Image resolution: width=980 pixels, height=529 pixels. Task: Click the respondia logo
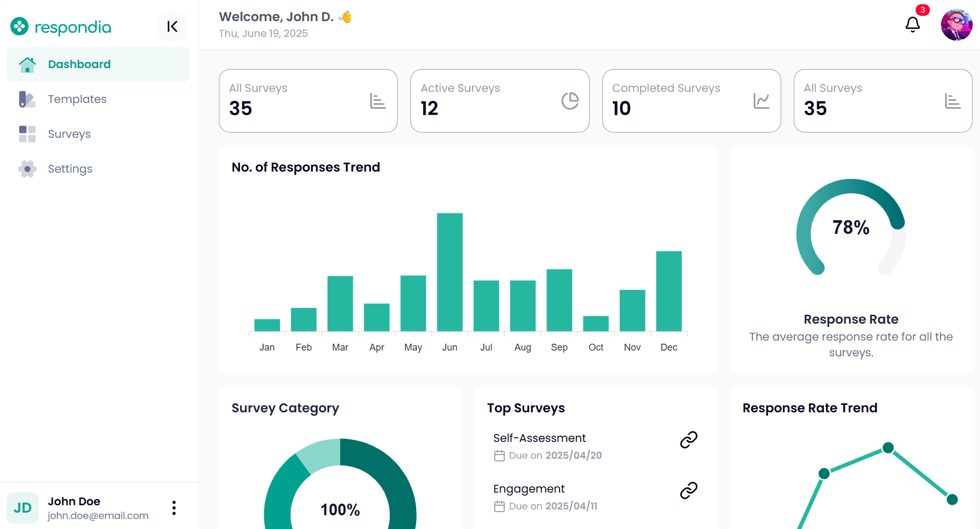(61, 27)
